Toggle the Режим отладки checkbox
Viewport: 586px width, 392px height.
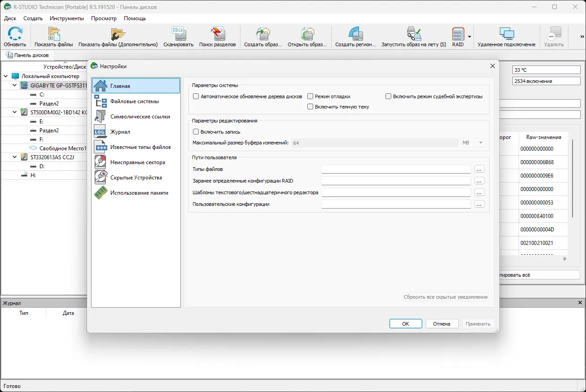click(x=310, y=96)
